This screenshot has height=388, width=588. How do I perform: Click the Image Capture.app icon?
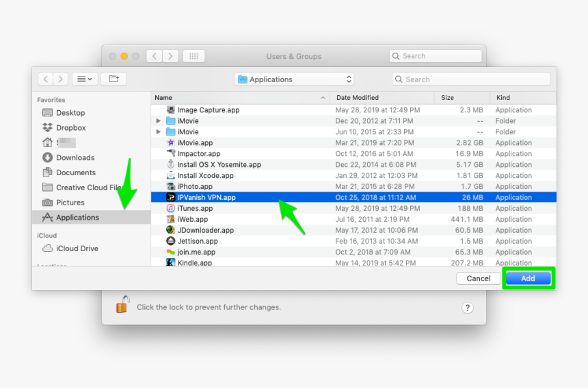(x=171, y=110)
